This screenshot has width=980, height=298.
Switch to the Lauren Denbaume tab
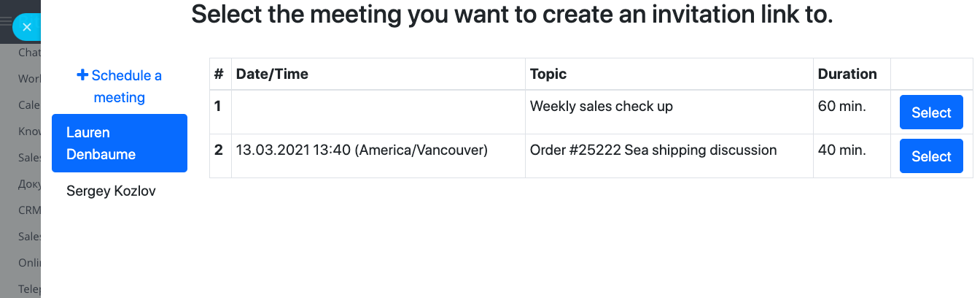[x=120, y=143]
